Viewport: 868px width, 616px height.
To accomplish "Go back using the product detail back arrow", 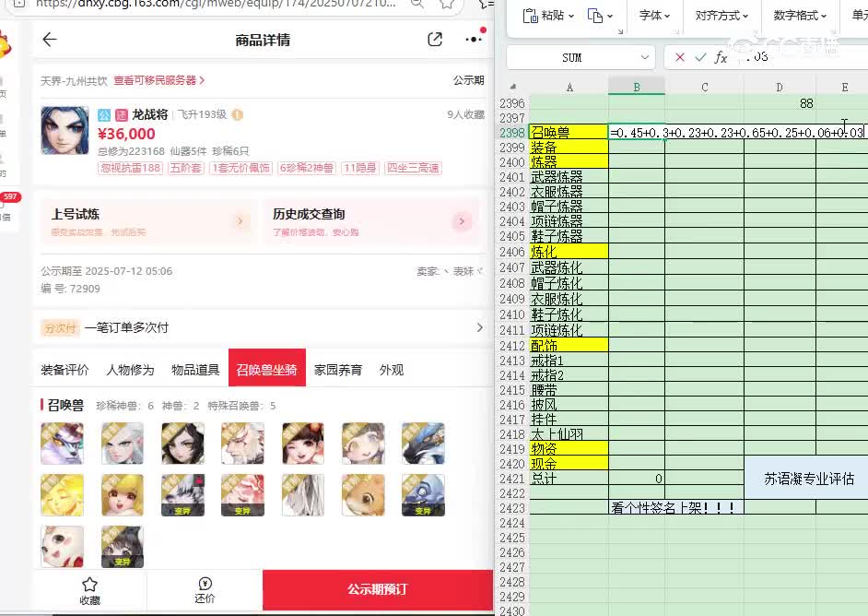I will (x=50, y=40).
